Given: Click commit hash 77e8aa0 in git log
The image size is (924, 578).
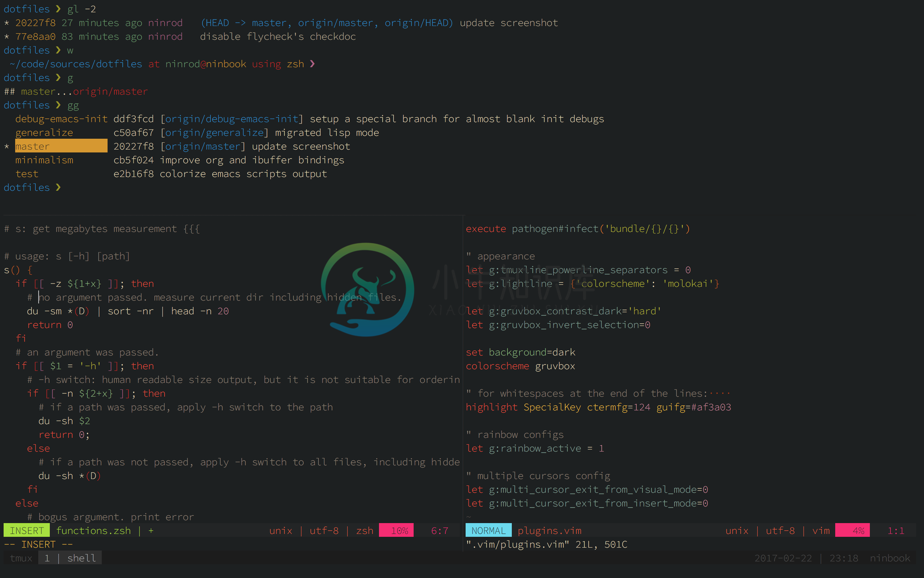Looking at the screenshot, I should (35, 37).
